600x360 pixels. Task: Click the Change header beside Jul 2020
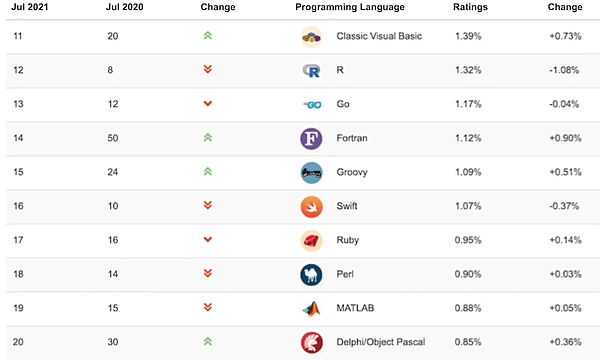(218, 7)
